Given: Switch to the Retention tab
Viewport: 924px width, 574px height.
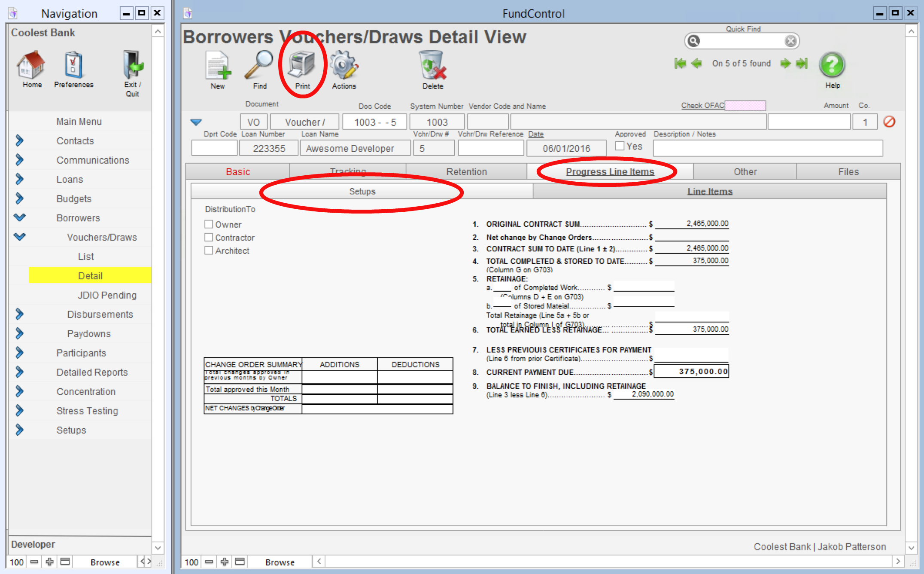Looking at the screenshot, I should (x=466, y=171).
